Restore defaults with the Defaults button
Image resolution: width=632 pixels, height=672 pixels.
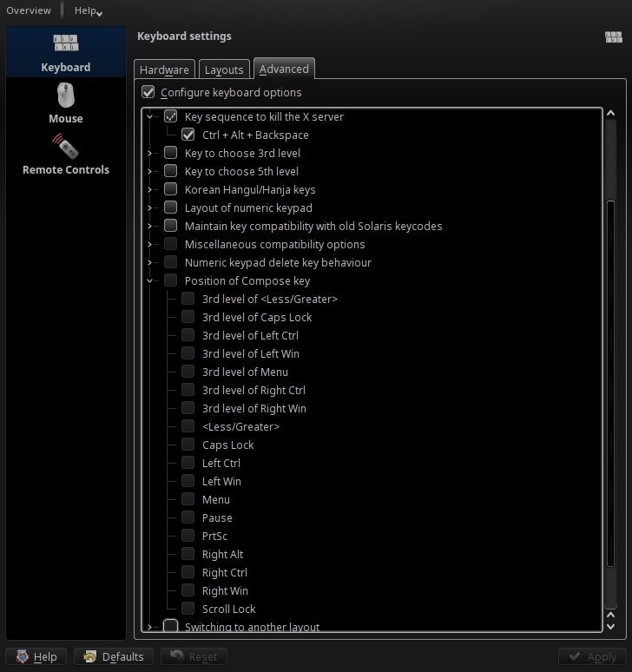(x=114, y=656)
